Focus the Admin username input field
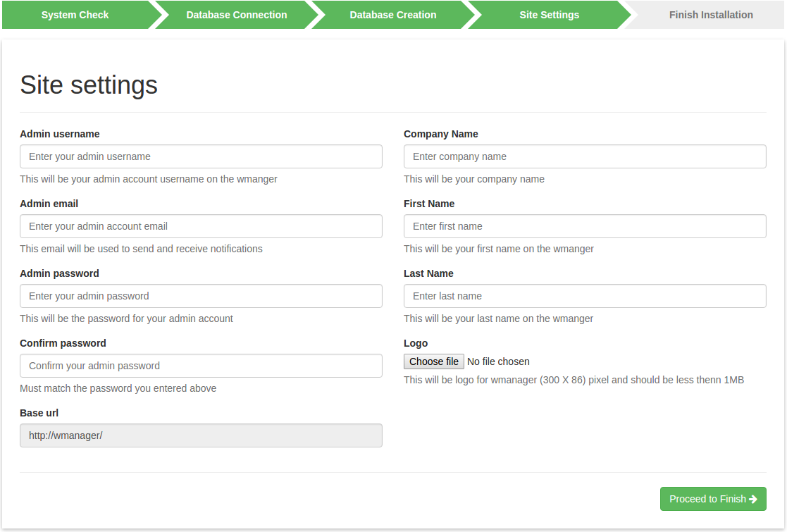The height and width of the screenshot is (532, 787). tap(201, 156)
